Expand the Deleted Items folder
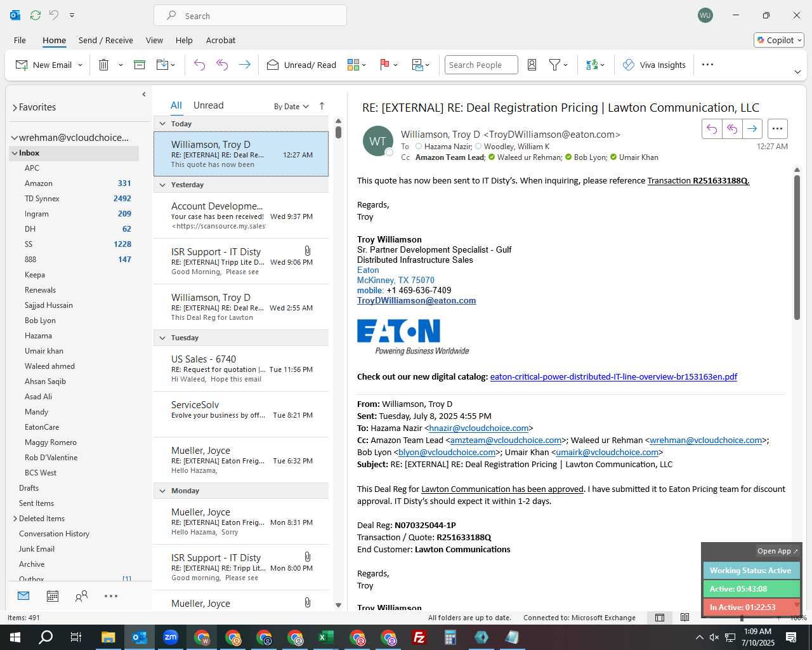812x650 pixels. pyautogui.click(x=15, y=519)
